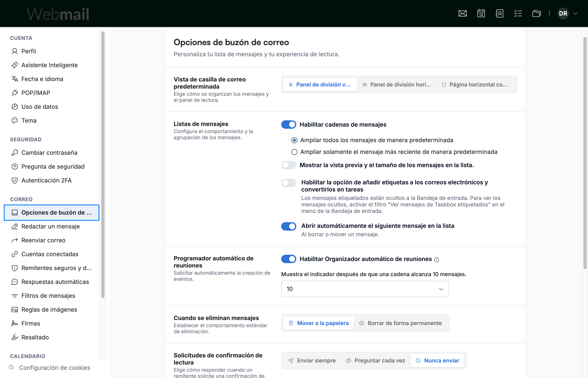Toggle Habilitar cadenas de mensajes switch

click(x=289, y=125)
